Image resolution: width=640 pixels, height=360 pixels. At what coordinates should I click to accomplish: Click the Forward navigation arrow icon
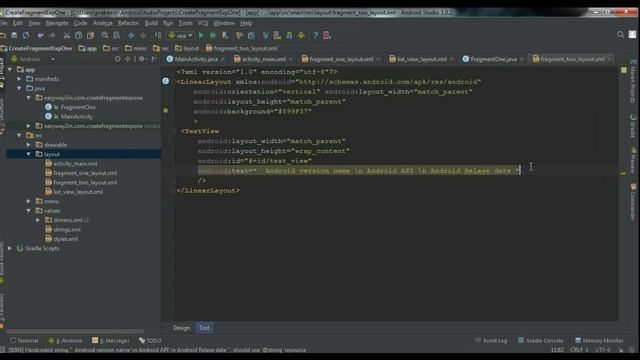click(143, 36)
